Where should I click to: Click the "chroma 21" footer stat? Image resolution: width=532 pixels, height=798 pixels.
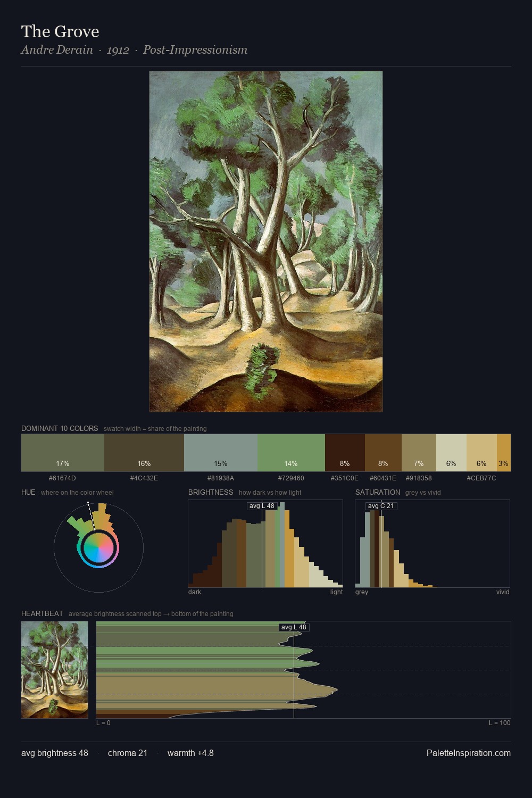click(128, 753)
